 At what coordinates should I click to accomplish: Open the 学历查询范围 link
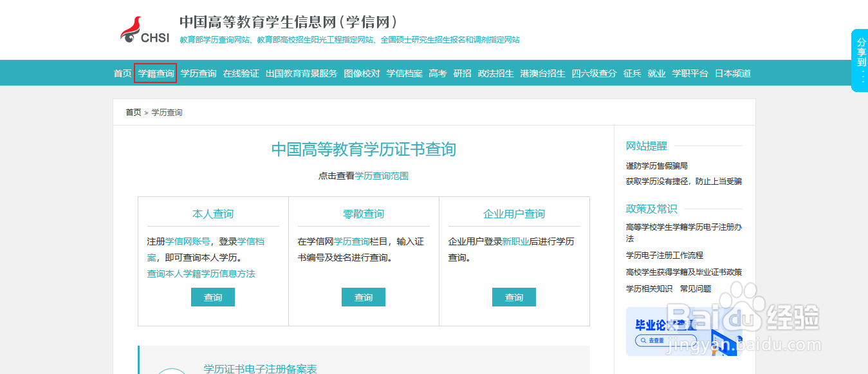point(382,176)
